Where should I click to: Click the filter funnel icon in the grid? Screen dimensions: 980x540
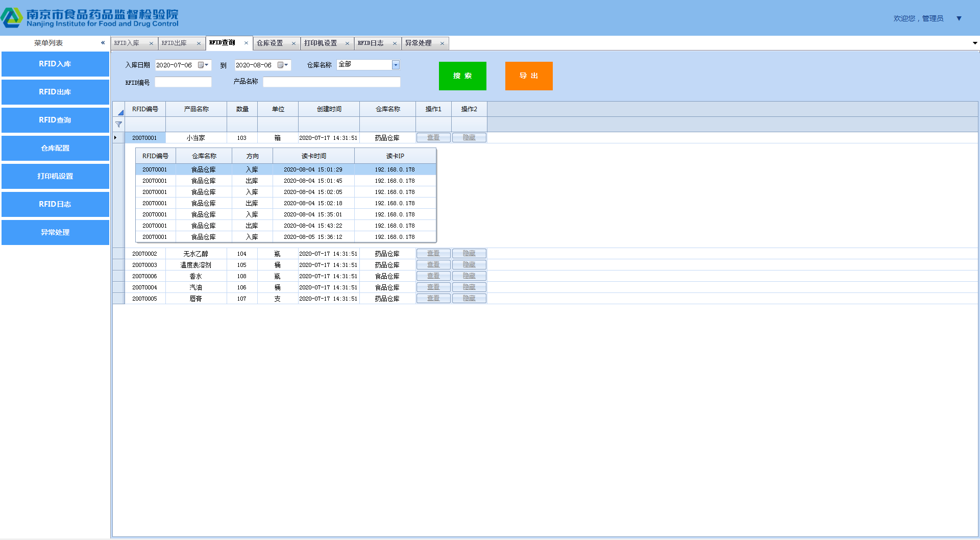[x=119, y=125]
